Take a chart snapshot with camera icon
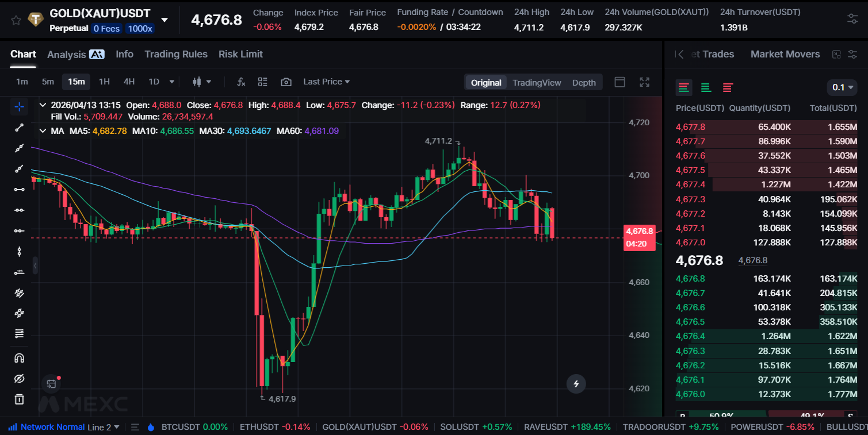The height and width of the screenshot is (435, 868). 286,82
